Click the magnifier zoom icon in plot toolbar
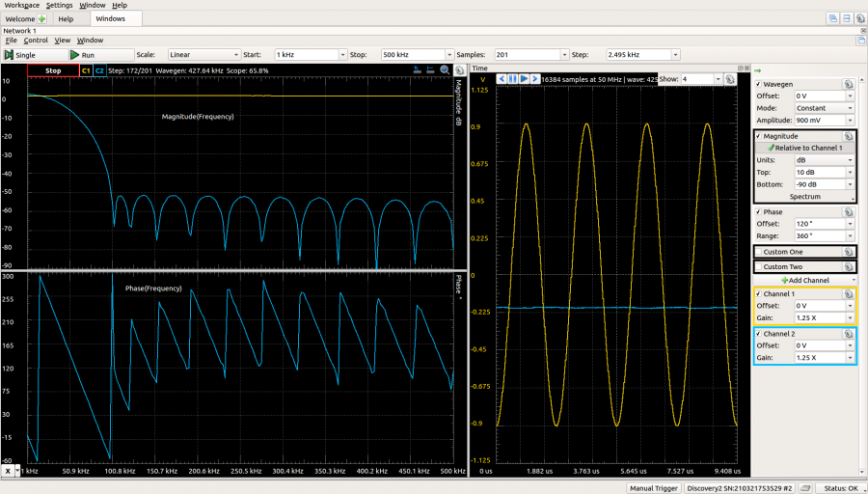The image size is (868, 494). coord(445,69)
